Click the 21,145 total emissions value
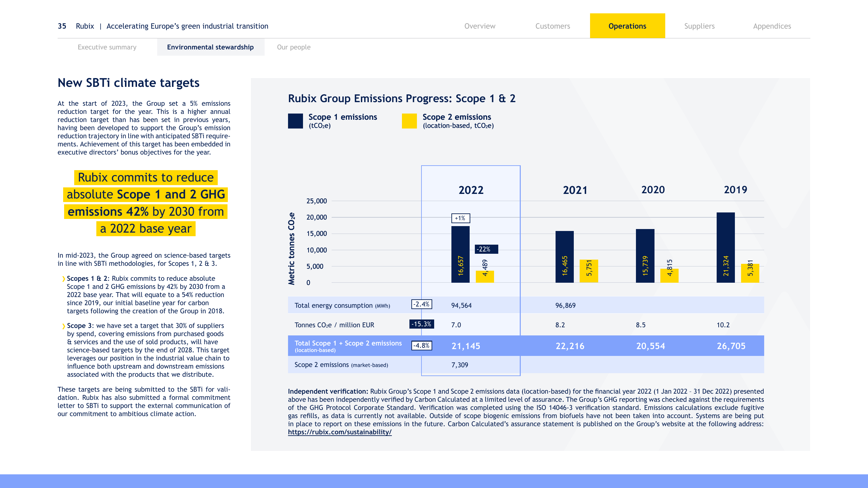This screenshot has width=868, height=488. coord(466,346)
